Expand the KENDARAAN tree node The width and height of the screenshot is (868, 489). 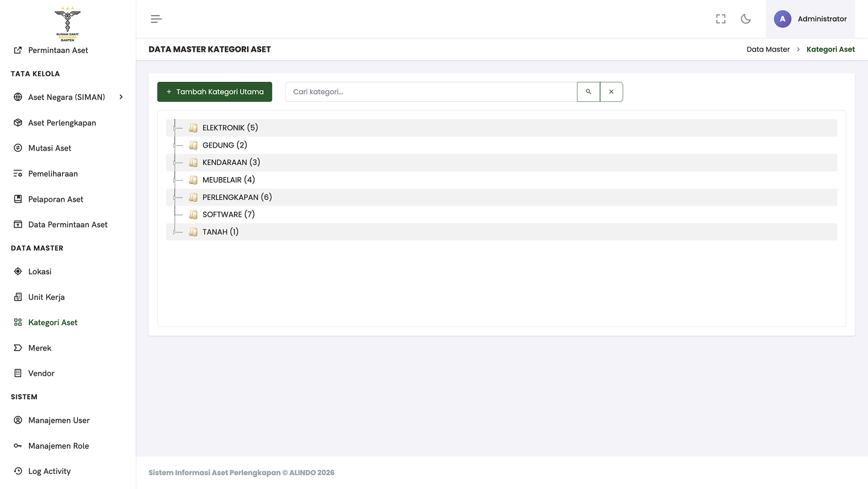(175, 163)
